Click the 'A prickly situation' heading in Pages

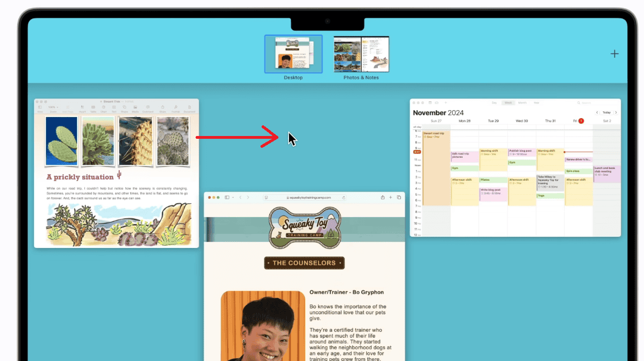[x=80, y=177]
